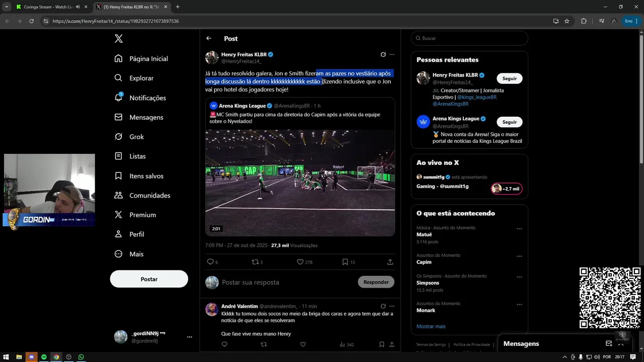This screenshot has width=644, height=362.
Task: Open Spotify from taskbar
Action: [44, 357]
